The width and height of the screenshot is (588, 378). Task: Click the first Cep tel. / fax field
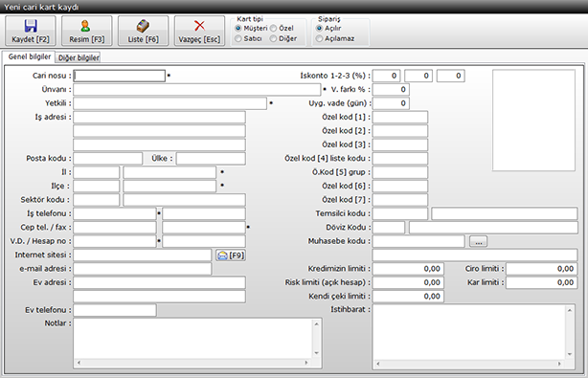(115, 228)
